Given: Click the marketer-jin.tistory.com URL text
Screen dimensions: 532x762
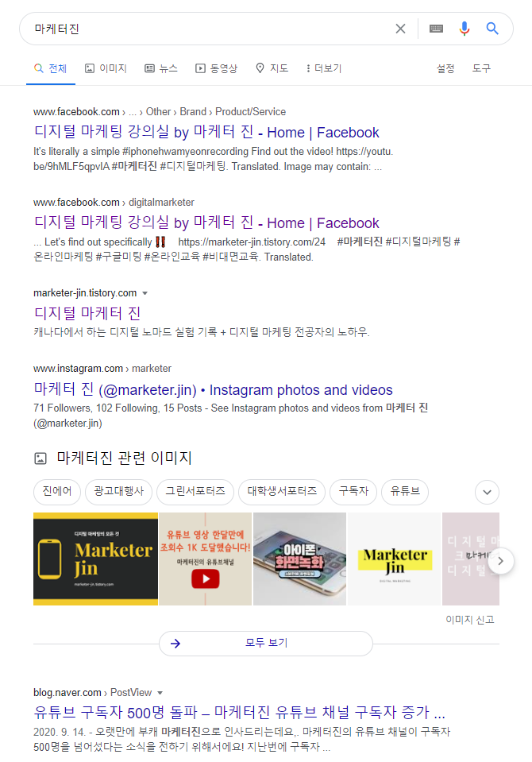Looking at the screenshot, I should [85, 293].
